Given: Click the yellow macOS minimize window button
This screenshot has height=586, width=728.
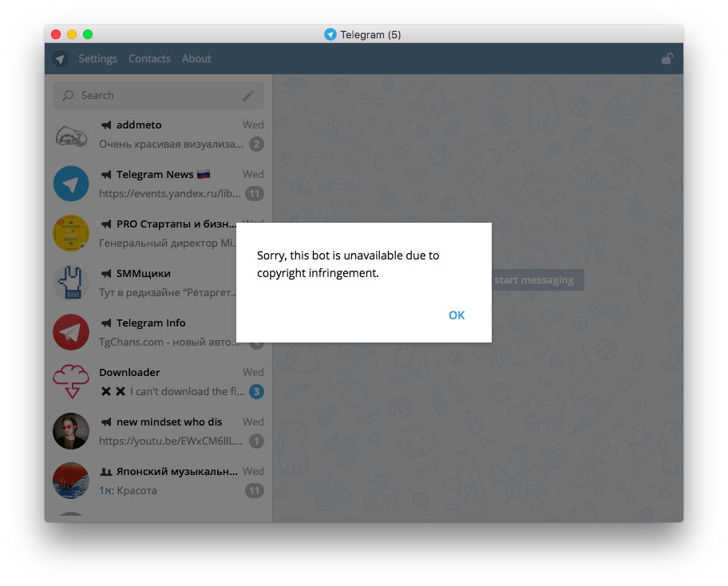Looking at the screenshot, I should (72, 34).
